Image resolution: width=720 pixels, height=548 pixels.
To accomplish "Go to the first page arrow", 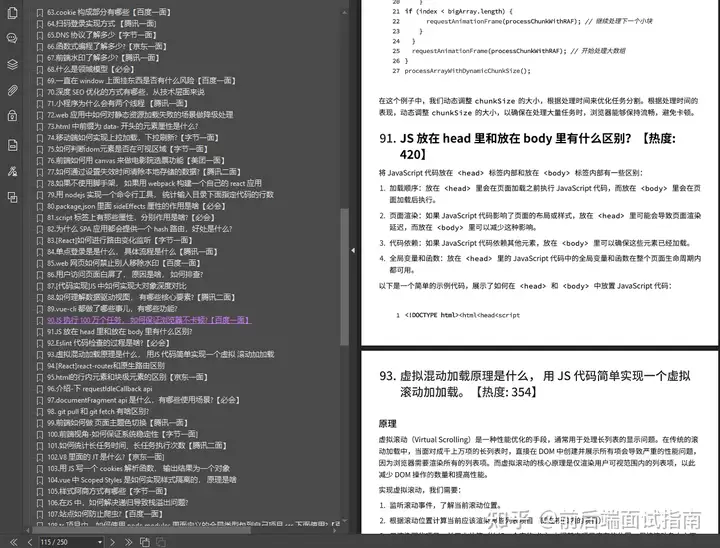I will 12,541.
